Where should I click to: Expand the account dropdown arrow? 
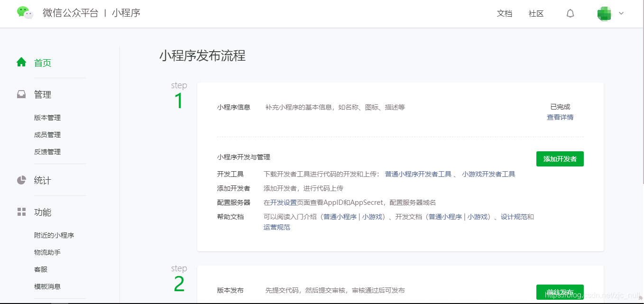click(621, 13)
